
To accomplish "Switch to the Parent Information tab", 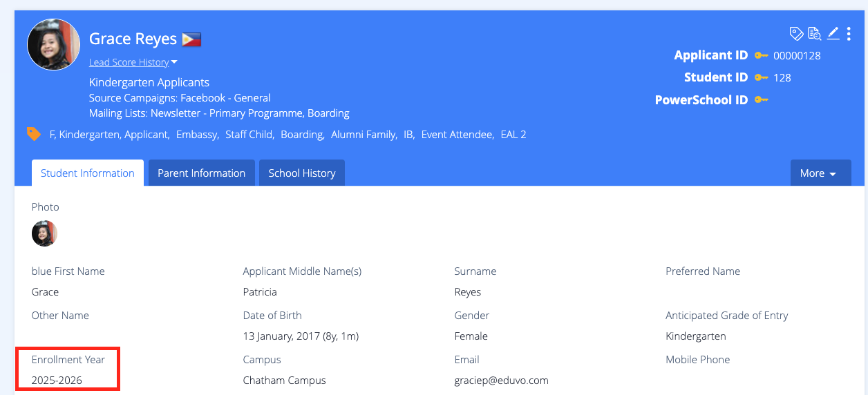I will (x=201, y=173).
